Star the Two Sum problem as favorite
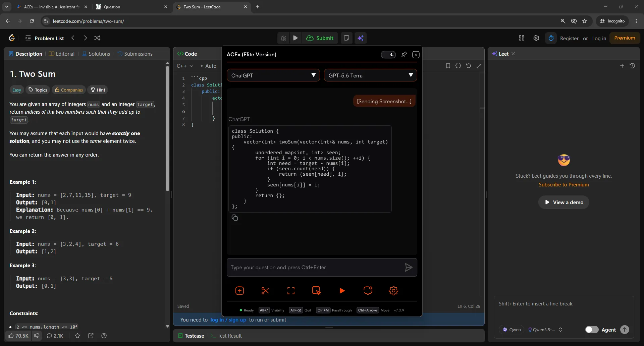Screen dimensions: 644x346 point(77,336)
